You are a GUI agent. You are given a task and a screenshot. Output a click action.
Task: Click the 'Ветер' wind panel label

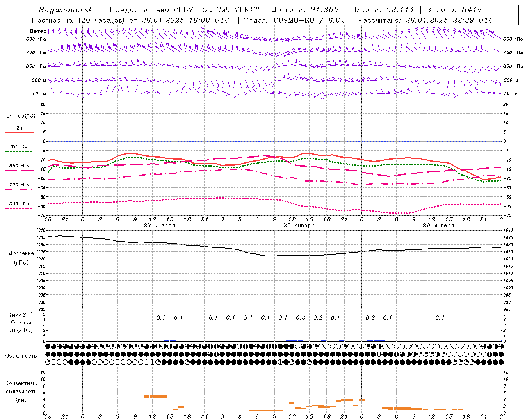tap(38, 31)
